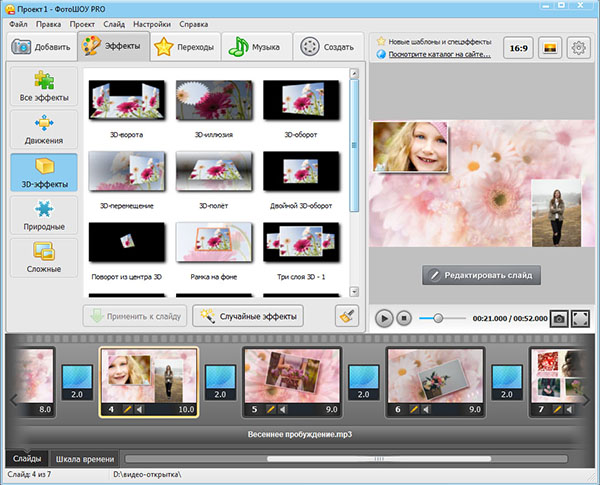
Task: Click the playback position slider handle
Action: pos(437,318)
